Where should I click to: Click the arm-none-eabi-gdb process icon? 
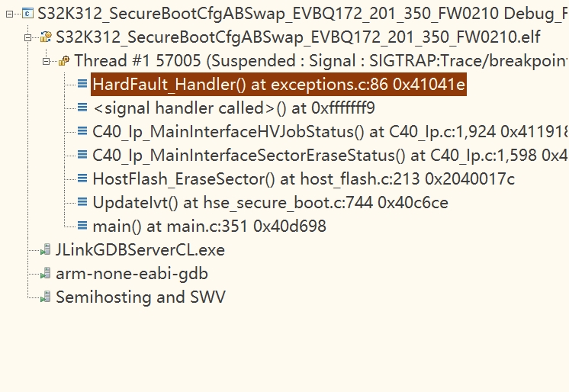(46, 273)
